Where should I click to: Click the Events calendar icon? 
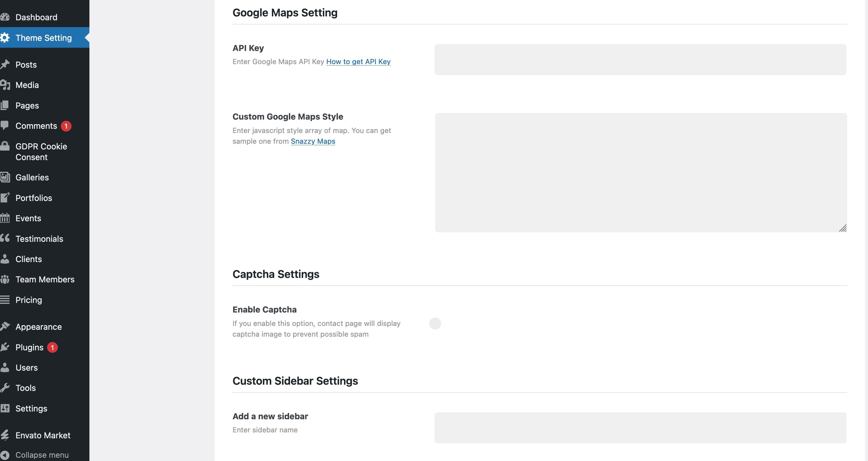[x=5, y=218]
